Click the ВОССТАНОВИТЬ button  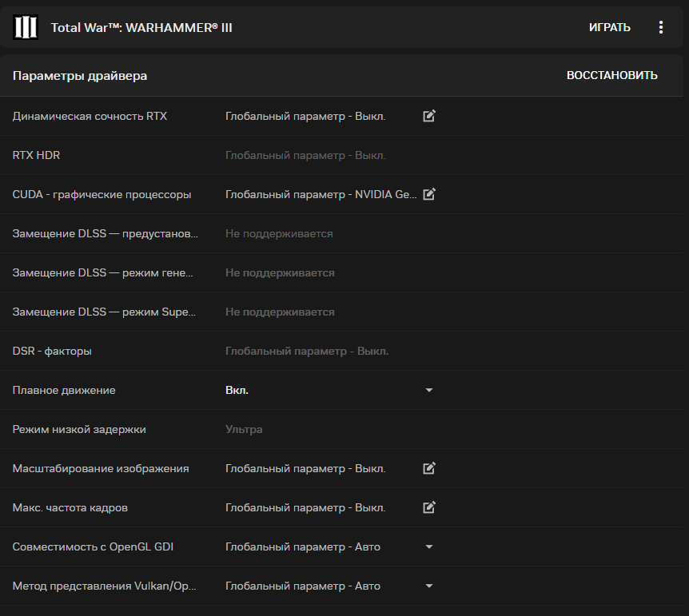pos(611,75)
